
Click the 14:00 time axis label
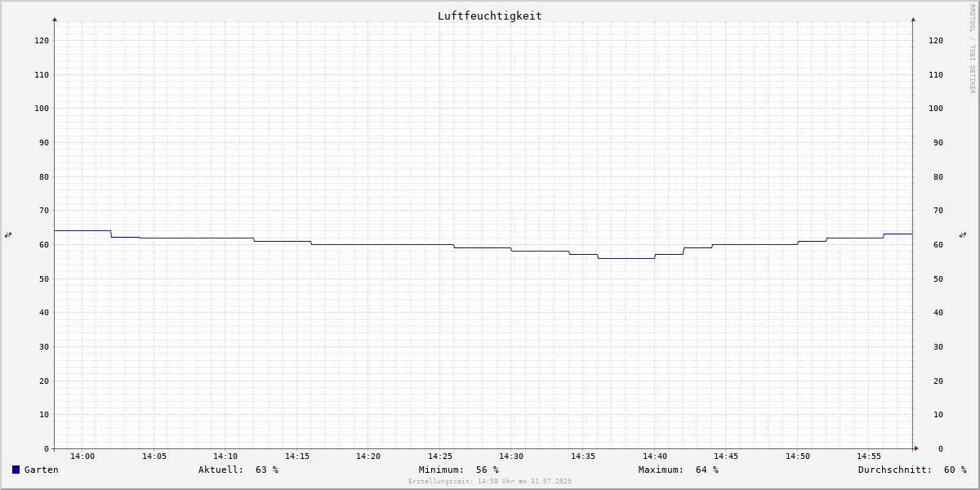pyautogui.click(x=82, y=457)
